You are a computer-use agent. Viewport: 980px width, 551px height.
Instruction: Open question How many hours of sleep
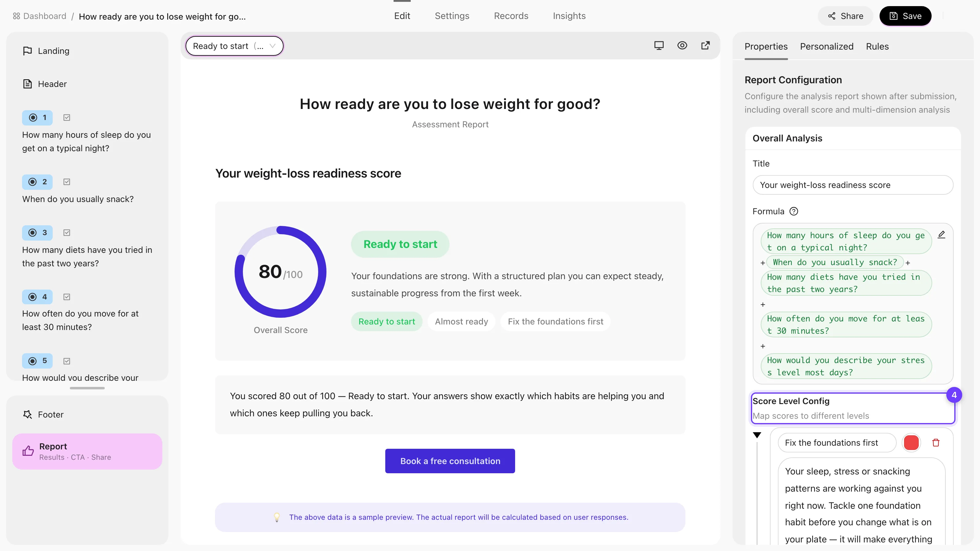[86, 141]
